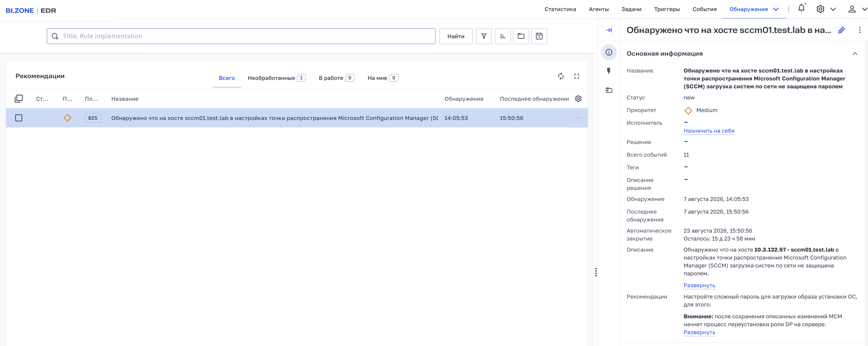Image resolution: width=868 pixels, height=346 pixels.
Task: Show the info section of details panel
Action: (x=609, y=52)
